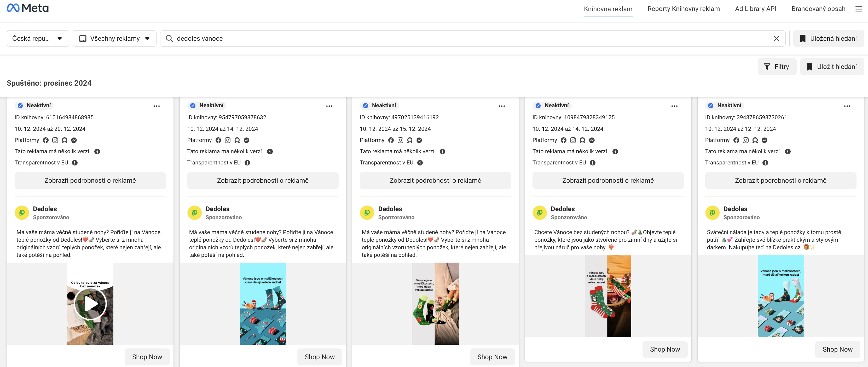Viewport: 868px width, 367px height.
Task: Click Shop Now on ad 3948786598730261
Action: click(x=837, y=350)
